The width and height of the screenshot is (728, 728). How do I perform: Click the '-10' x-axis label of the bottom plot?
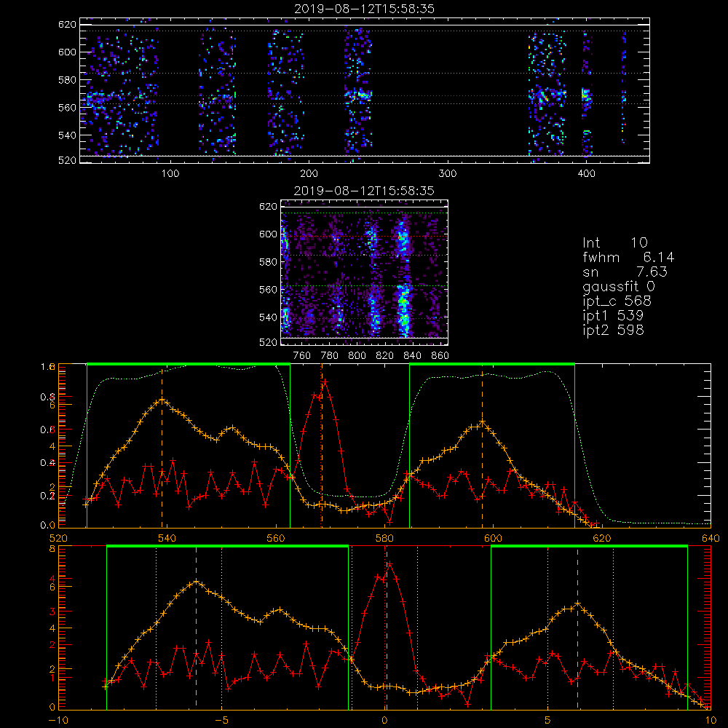click(58, 721)
